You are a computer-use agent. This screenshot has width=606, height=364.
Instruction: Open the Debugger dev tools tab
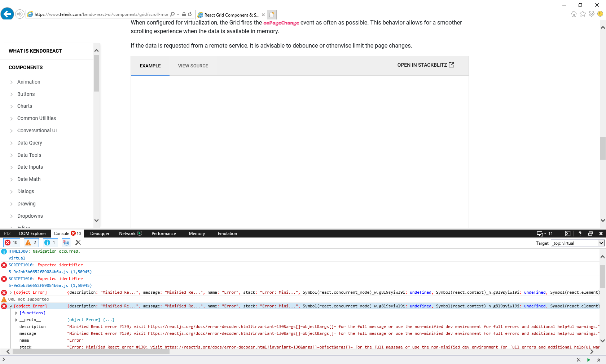(100, 234)
